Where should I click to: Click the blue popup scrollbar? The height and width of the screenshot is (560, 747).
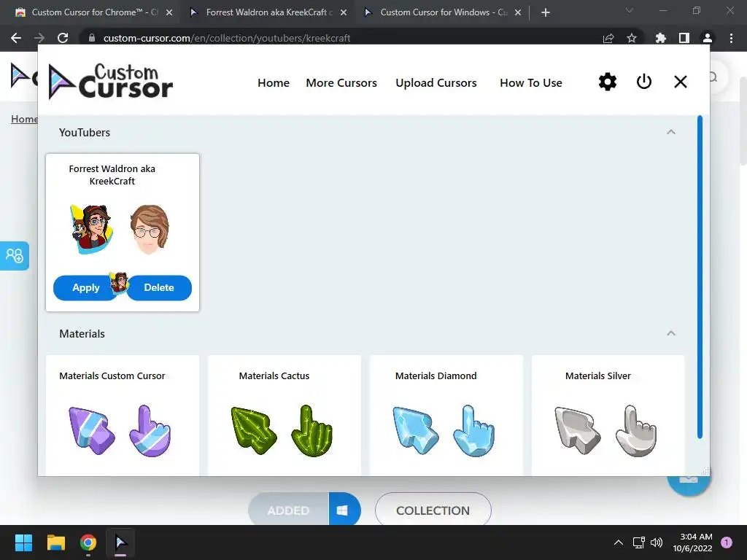click(700, 276)
